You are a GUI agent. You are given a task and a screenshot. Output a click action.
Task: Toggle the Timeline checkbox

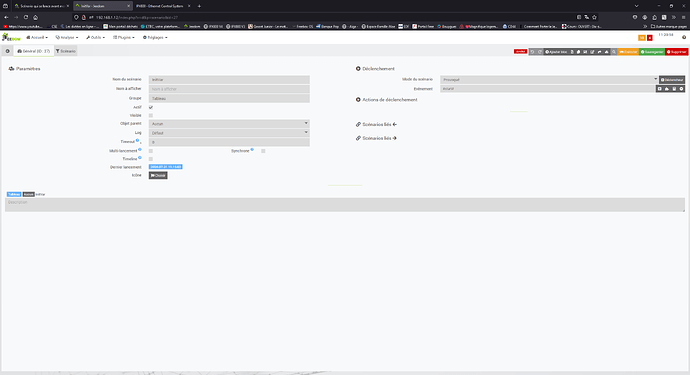pyautogui.click(x=151, y=159)
